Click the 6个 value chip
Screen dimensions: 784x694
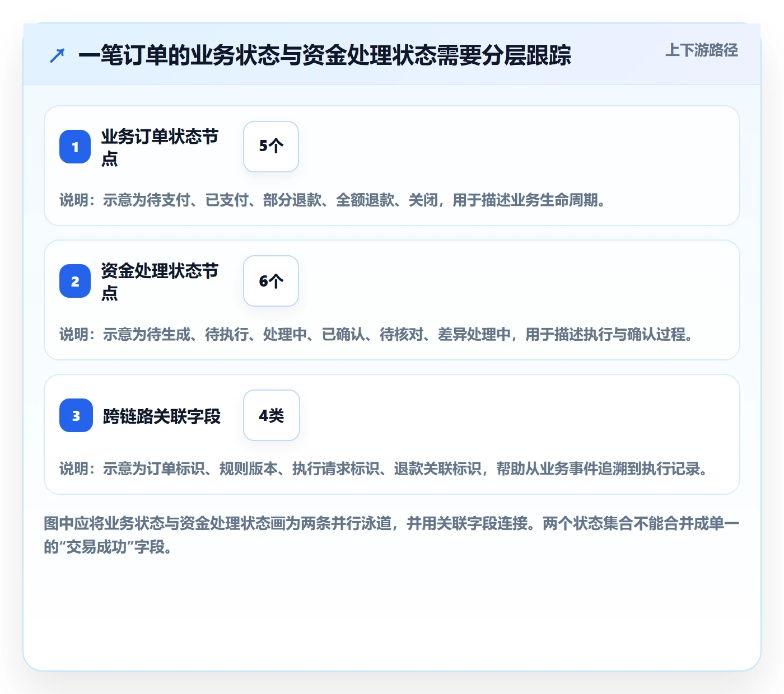click(271, 281)
